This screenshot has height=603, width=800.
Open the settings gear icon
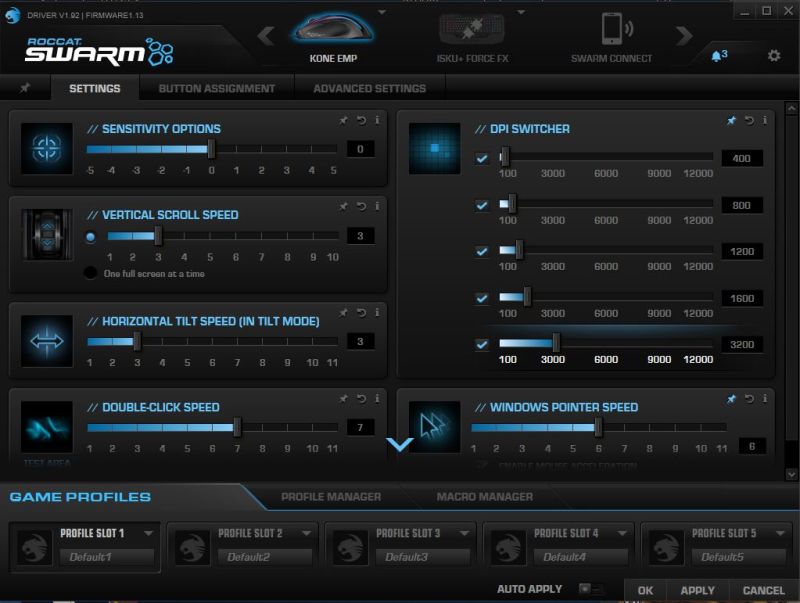pos(774,55)
